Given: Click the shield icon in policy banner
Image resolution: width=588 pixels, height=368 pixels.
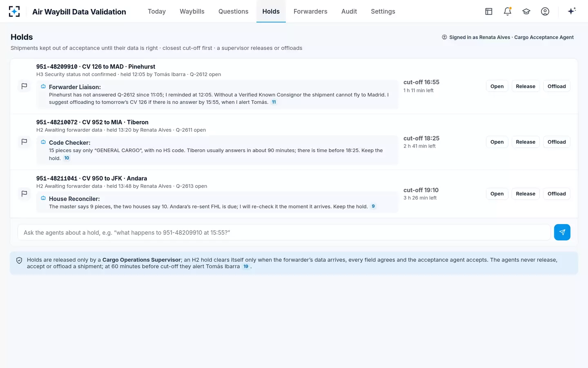Looking at the screenshot, I should [x=19, y=260].
